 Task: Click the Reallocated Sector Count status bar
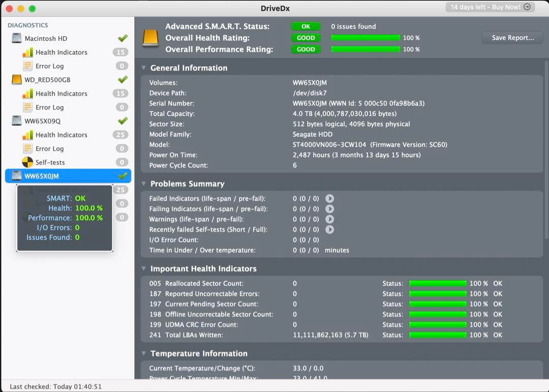click(x=438, y=284)
